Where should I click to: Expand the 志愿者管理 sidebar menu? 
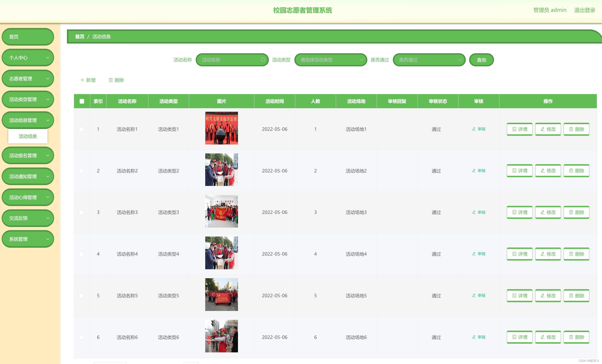28,78
